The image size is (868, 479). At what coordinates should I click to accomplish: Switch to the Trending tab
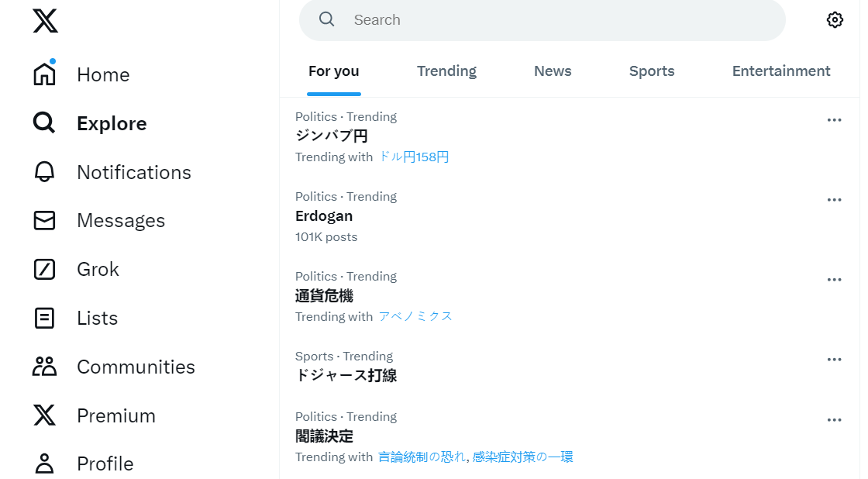[x=446, y=71]
